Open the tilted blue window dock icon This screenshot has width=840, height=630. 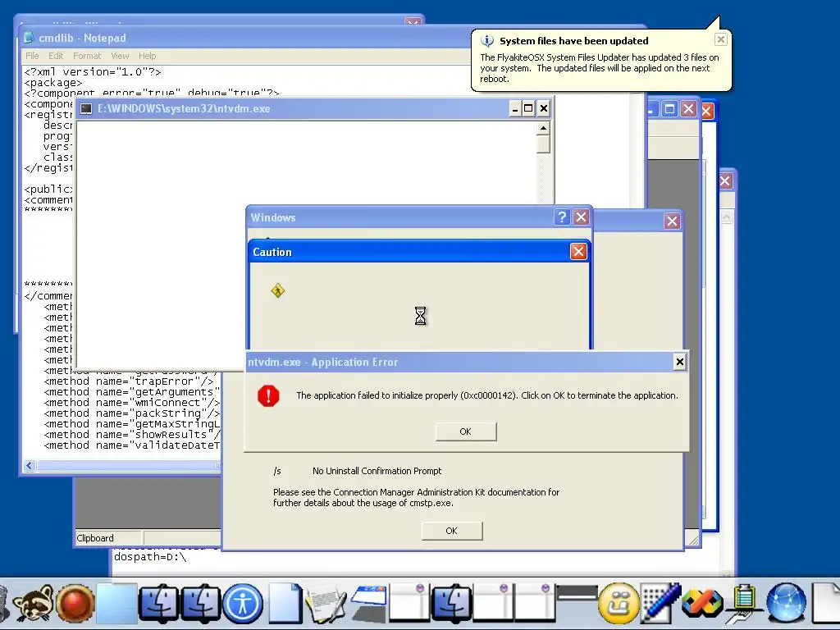coord(368,605)
